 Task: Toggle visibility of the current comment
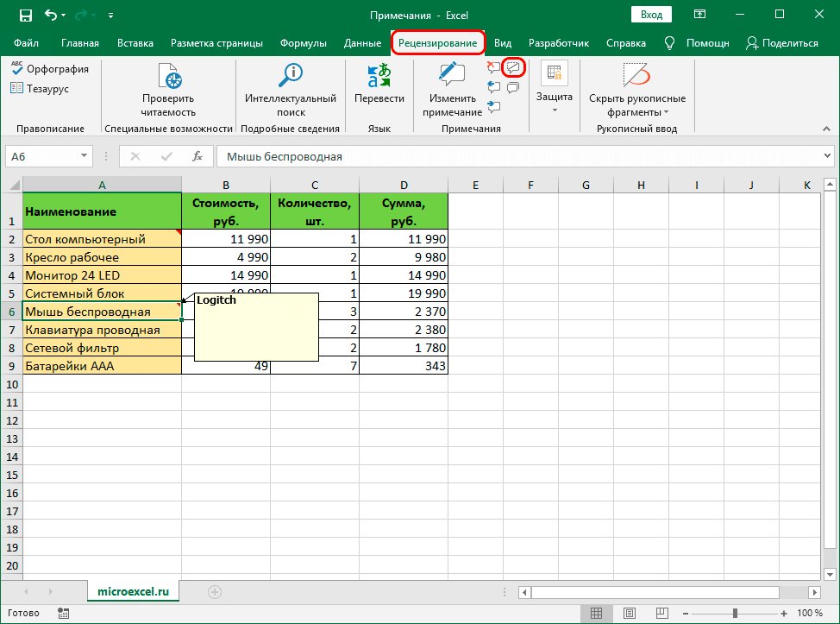pyautogui.click(x=513, y=67)
